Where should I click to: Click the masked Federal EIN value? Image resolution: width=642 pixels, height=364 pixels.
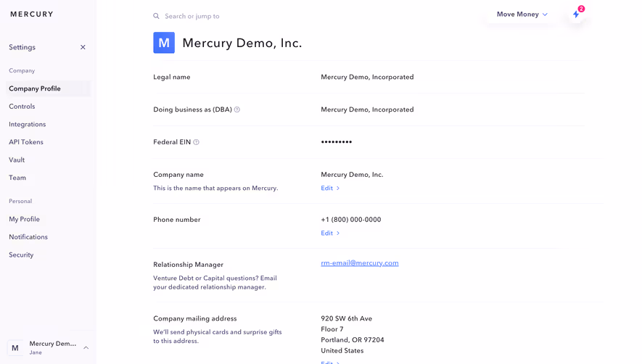tap(336, 142)
